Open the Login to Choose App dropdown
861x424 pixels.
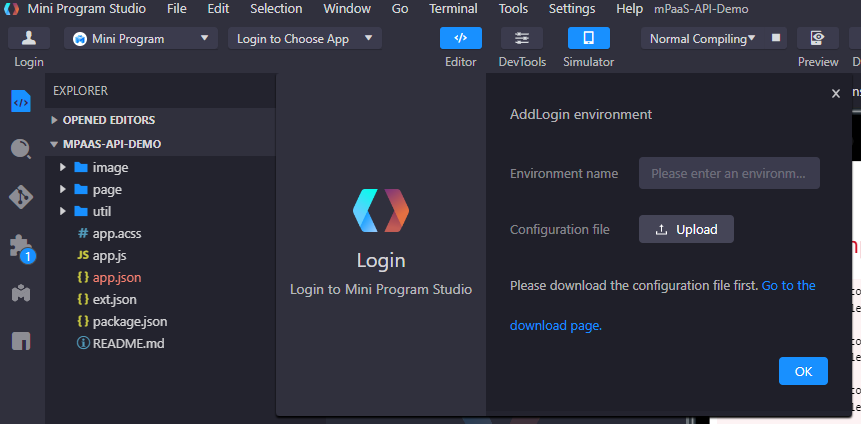305,38
